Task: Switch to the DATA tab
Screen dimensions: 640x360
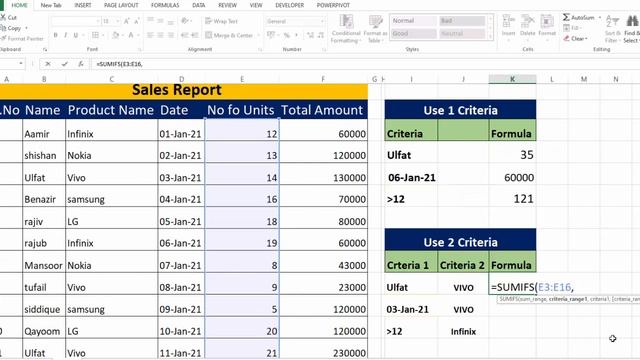Action: (199, 5)
